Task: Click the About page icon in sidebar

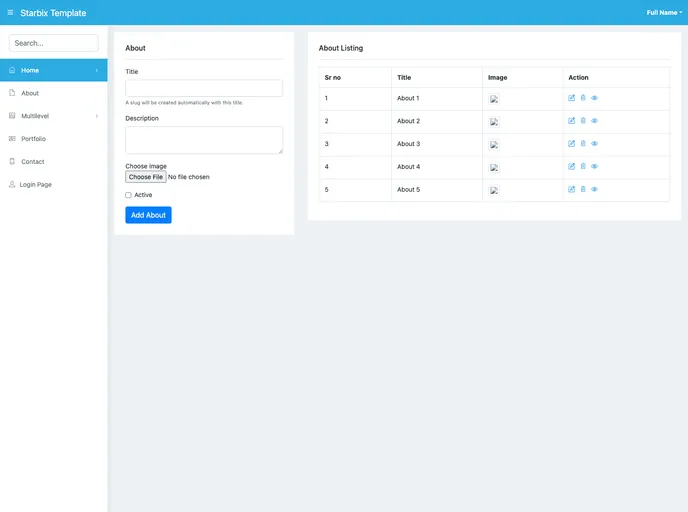Action: 12,93
